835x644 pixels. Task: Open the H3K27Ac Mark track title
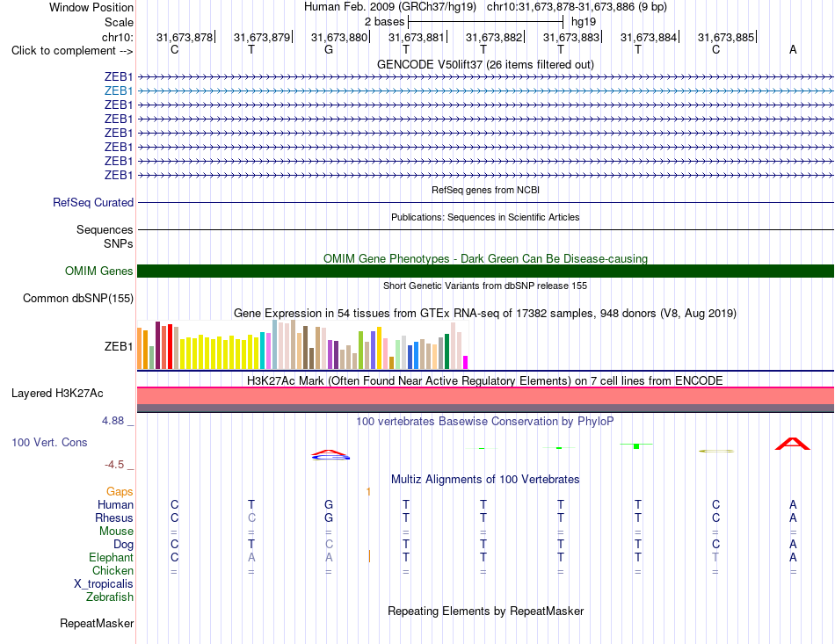[x=485, y=381]
